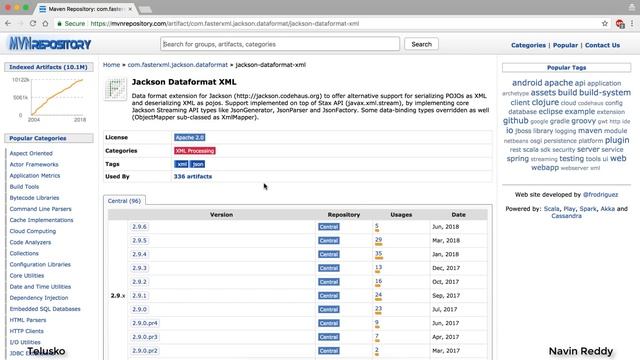Image resolution: width=640 pixels, height=360 pixels.
Task: Open version 2.9.0.pr3
Action: coord(144,337)
